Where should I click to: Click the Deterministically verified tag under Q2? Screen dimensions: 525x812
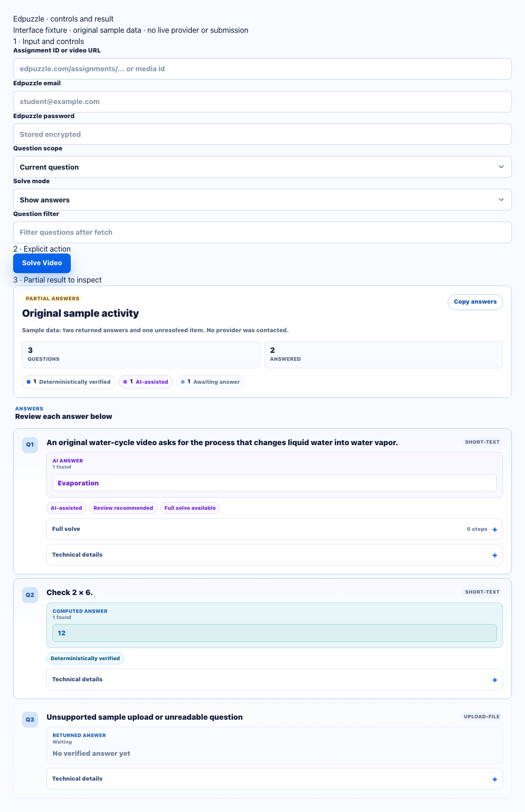point(85,658)
